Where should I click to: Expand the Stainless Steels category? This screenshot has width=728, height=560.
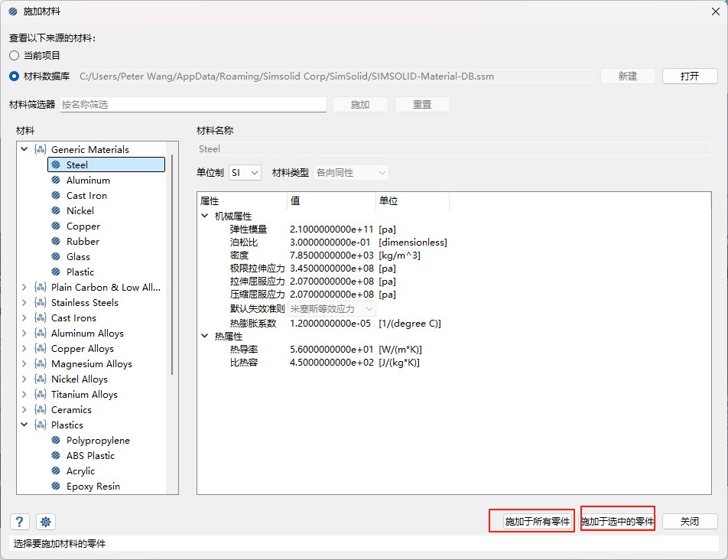click(24, 303)
